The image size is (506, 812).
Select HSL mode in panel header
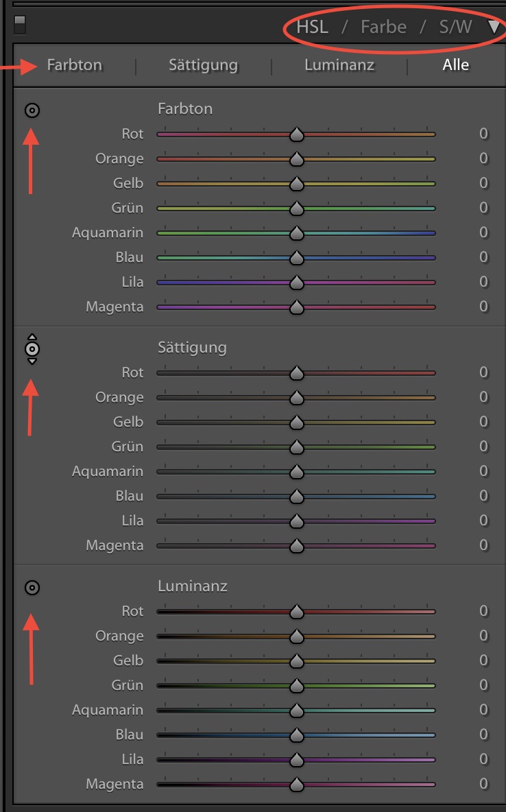(312, 27)
